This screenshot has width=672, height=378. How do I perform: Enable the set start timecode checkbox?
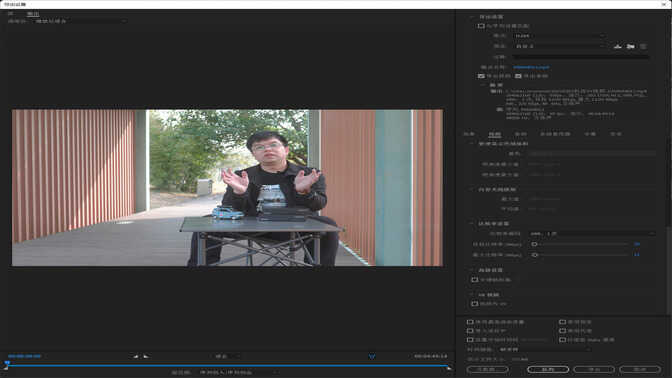[x=470, y=340]
